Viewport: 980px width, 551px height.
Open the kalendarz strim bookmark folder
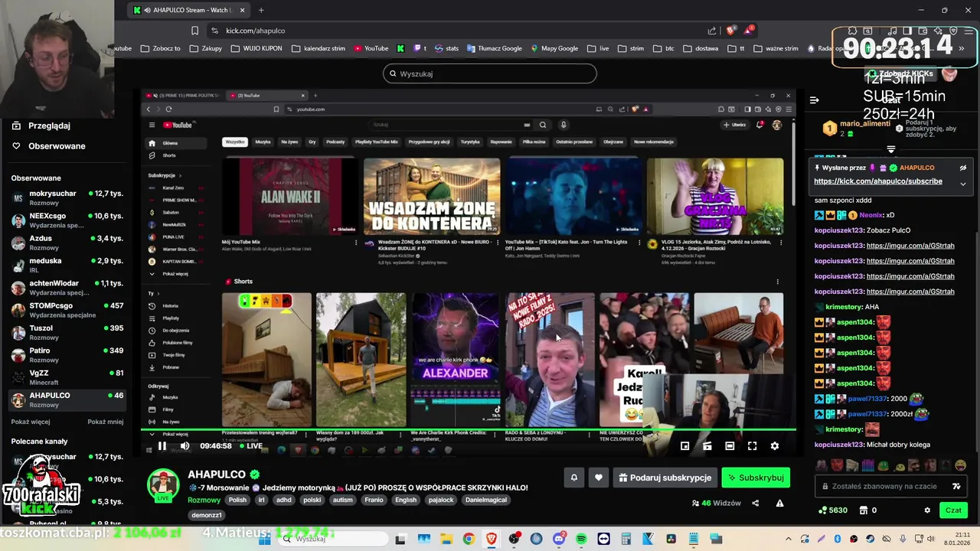point(318,48)
